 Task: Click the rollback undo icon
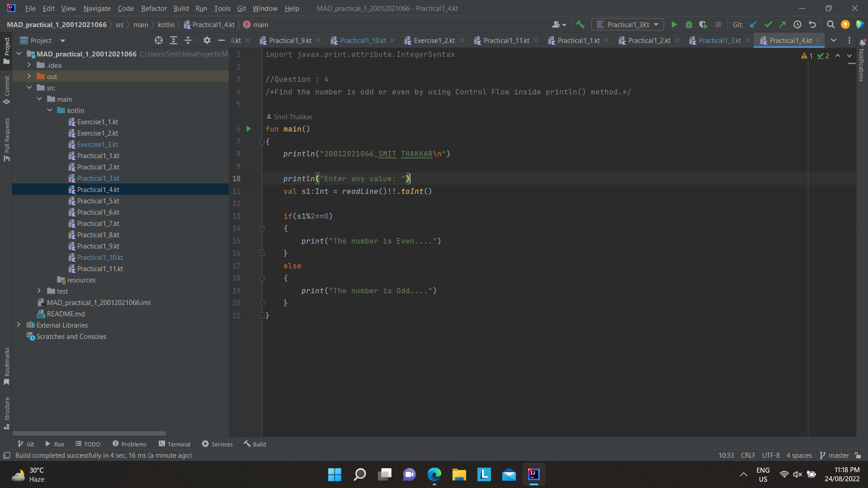click(812, 25)
